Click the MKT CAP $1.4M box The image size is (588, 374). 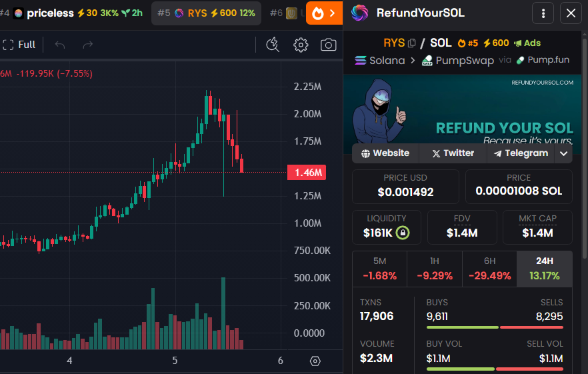click(x=537, y=227)
